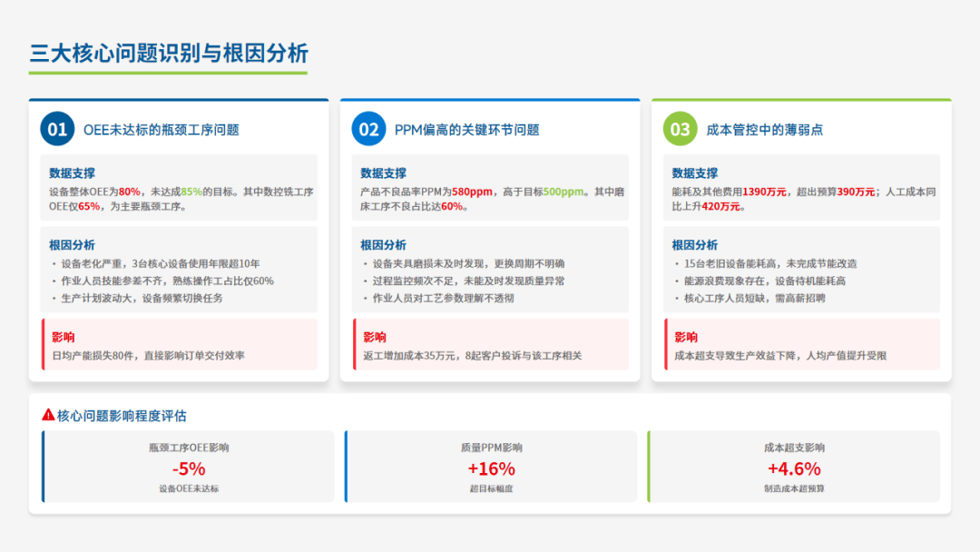
Task: Click the blue 01 number badge
Action: (x=57, y=129)
